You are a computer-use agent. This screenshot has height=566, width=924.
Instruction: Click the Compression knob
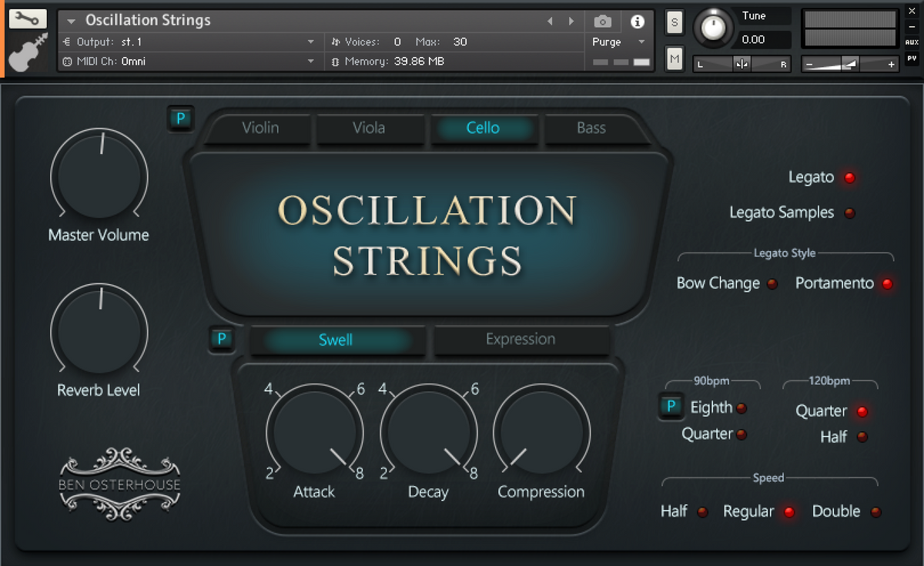click(x=541, y=432)
